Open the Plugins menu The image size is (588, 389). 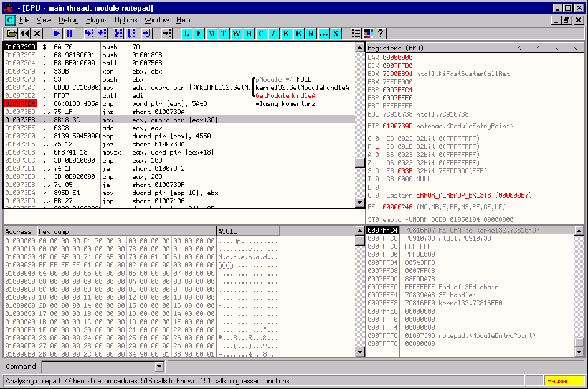pyautogui.click(x=97, y=20)
